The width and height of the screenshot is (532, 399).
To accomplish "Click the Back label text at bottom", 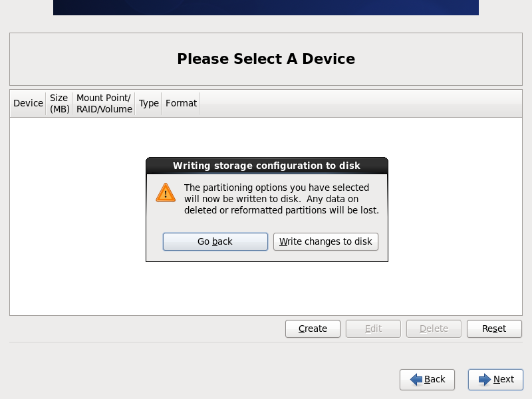I will [435, 379].
